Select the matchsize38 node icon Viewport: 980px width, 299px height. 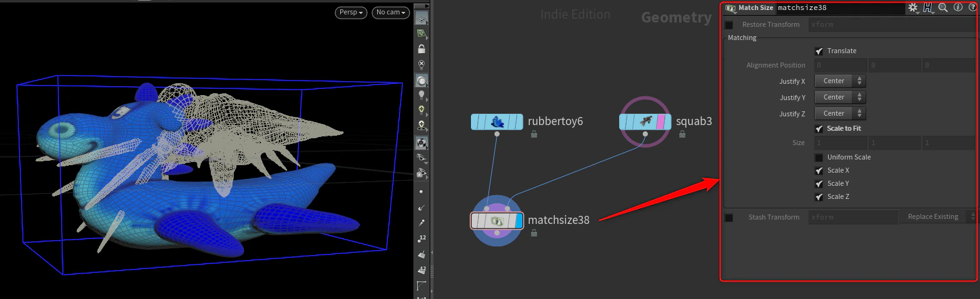497,221
